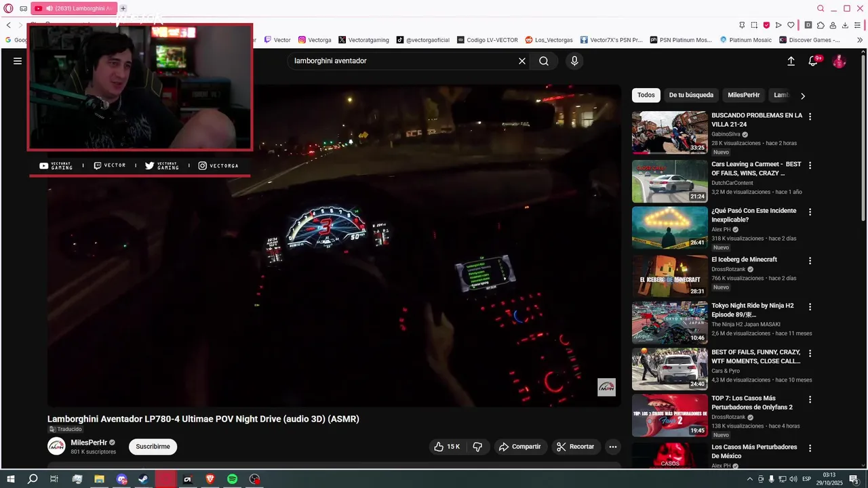Open Opera's snapshot tool in toolbar
This screenshot has width=868, height=488.
(754, 25)
